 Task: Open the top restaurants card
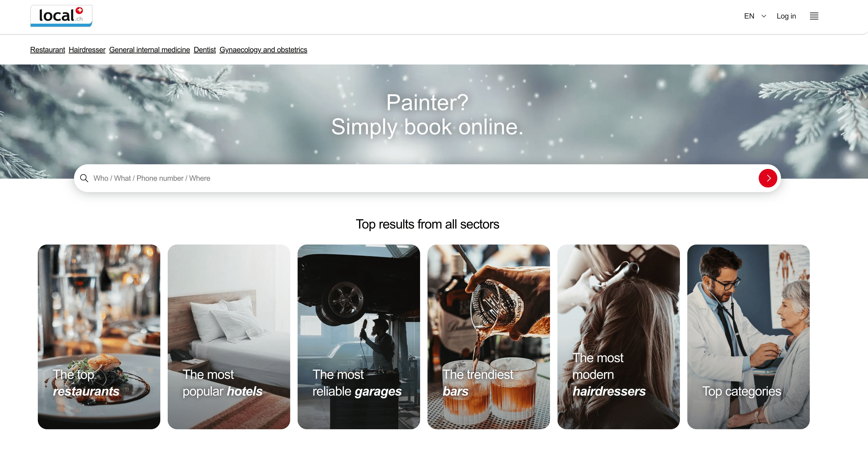click(x=99, y=336)
